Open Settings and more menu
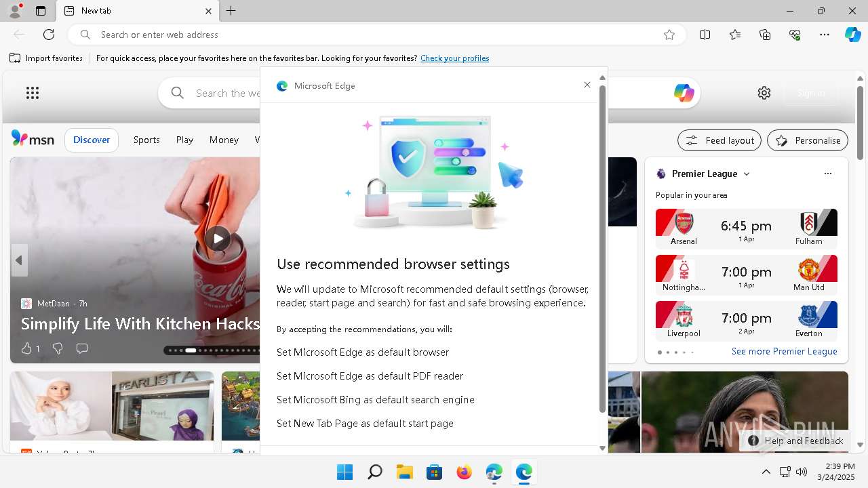This screenshot has height=488, width=868. (x=825, y=35)
